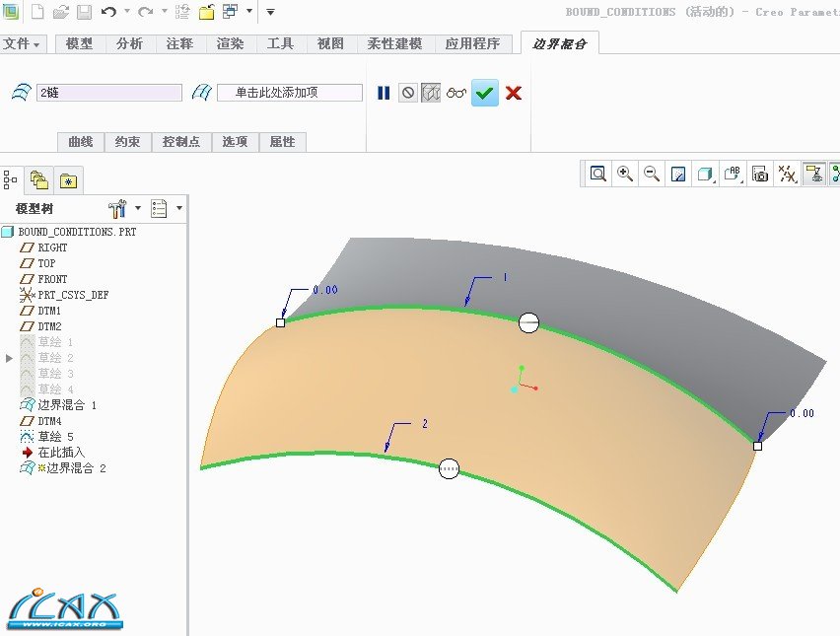The width and height of the screenshot is (840, 636).
Task: Open the 控制点 panel button
Action: [x=180, y=142]
